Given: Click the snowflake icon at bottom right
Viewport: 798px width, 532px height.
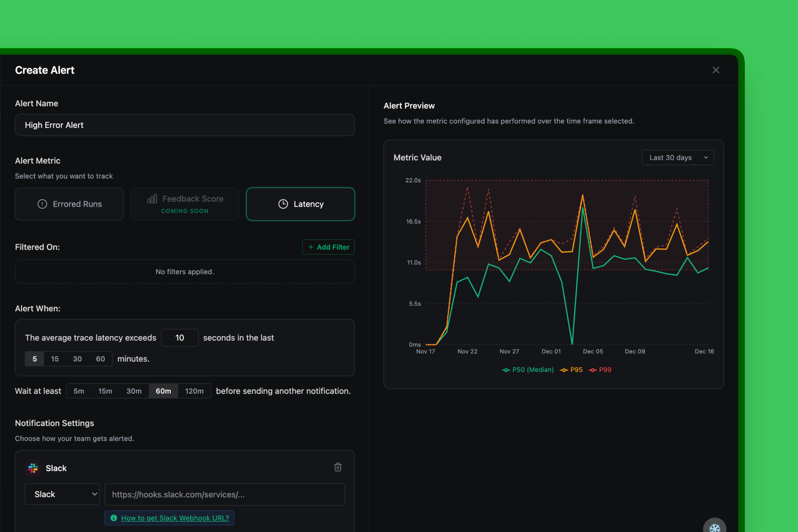Looking at the screenshot, I should (714, 527).
